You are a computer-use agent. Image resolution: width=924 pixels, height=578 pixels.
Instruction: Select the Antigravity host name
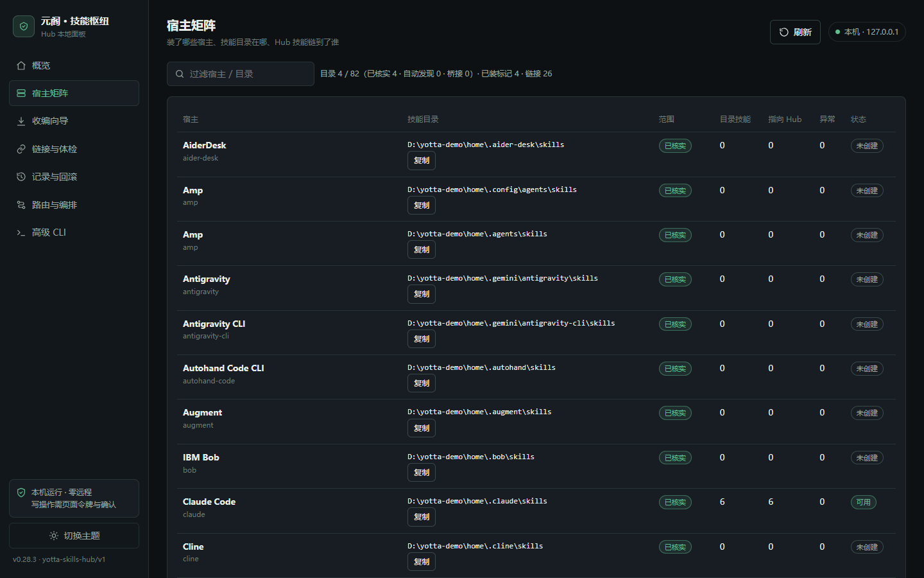[x=207, y=279]
